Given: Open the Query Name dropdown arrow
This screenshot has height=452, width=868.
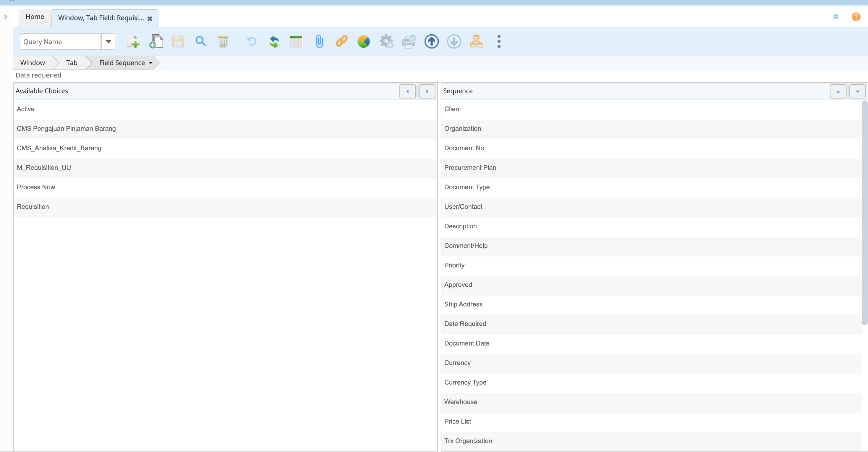Looking at the screenshot, I should point(108,41).
